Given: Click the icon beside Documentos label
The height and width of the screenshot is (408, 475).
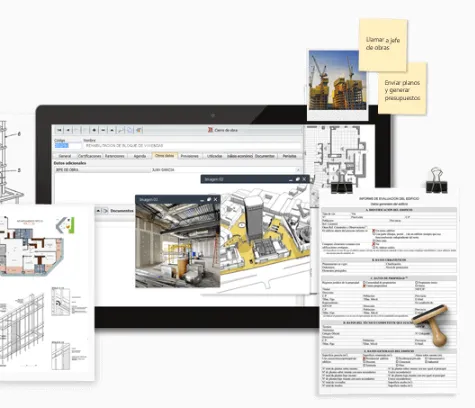Looking at the screenshot, I should (105, 211).
